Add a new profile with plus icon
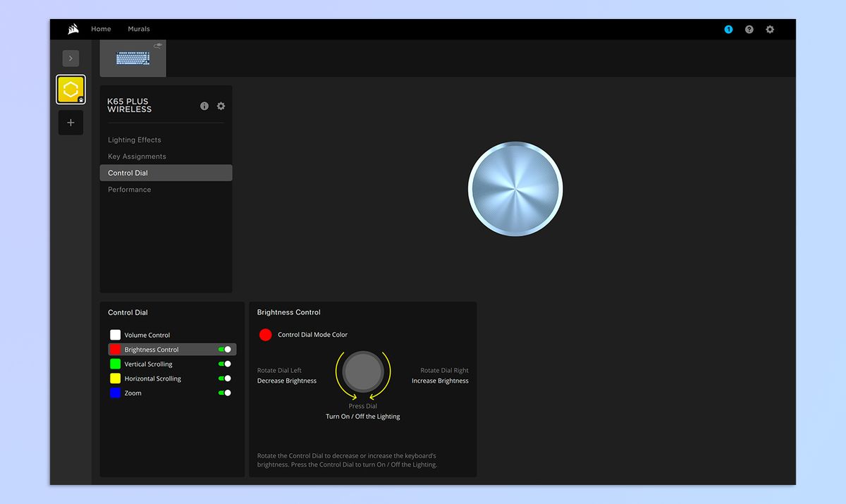846x504 pixels. pyautogui.click(x=70, y=123)
